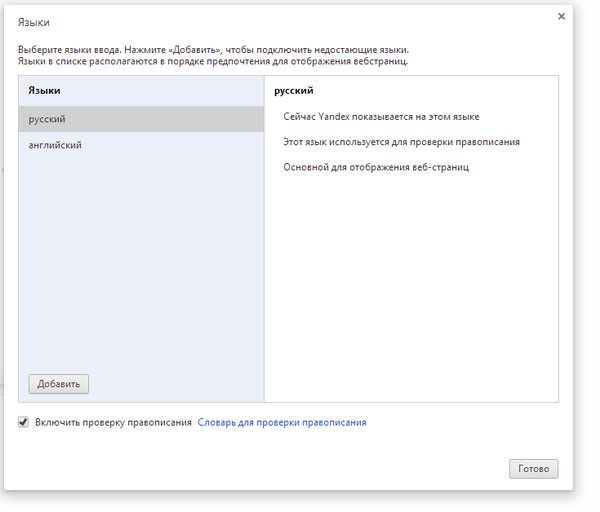Open the Словарь для проверки правописания link
The width and height of the screenshot is (600, 512).
click(282, 423)
